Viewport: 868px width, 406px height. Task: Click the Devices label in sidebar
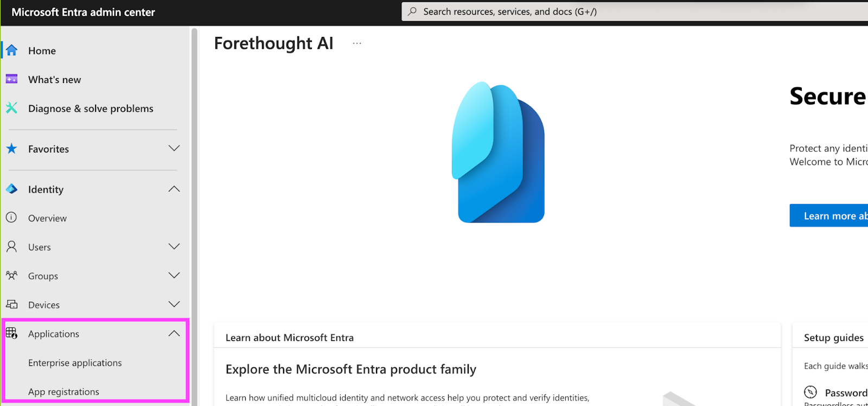click(44, 304)
